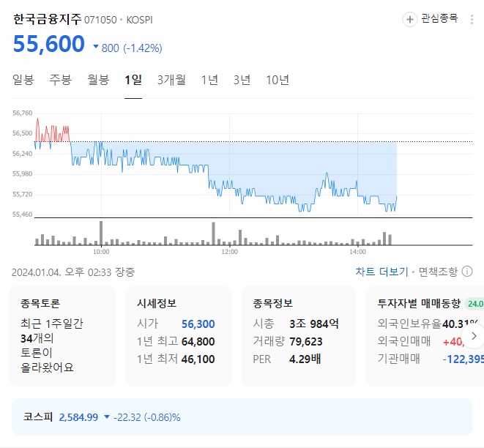Image resolution: width=484 pixels, height=448 pixels.
Task: Click the right arrow to show next card
Action: 474,336
